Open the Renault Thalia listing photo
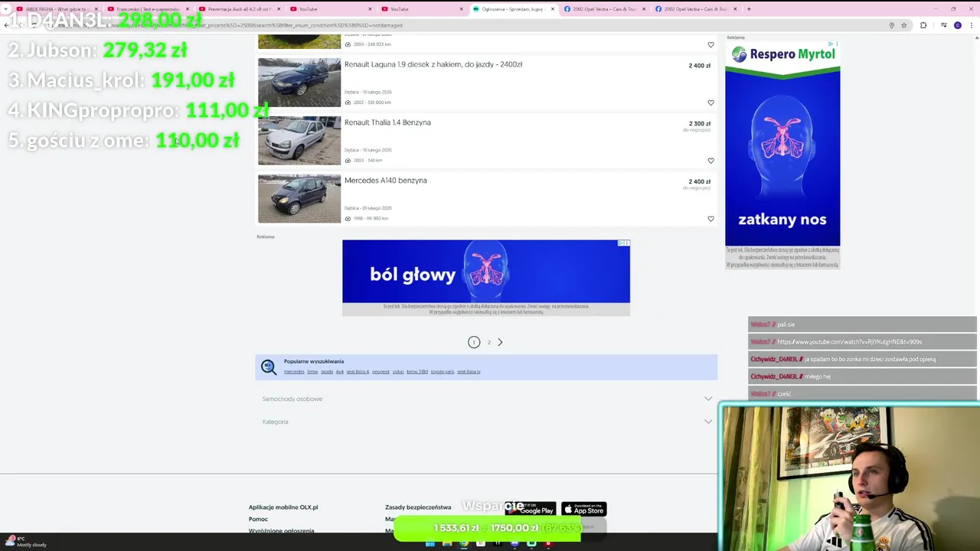Screen dimensions: 980x551 [299, 141]
